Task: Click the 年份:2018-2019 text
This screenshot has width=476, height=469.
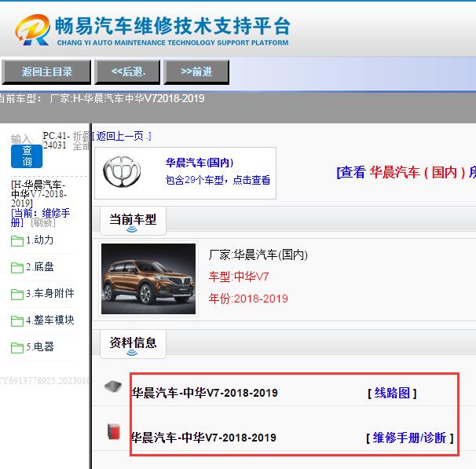Action: tap(248, 299)
